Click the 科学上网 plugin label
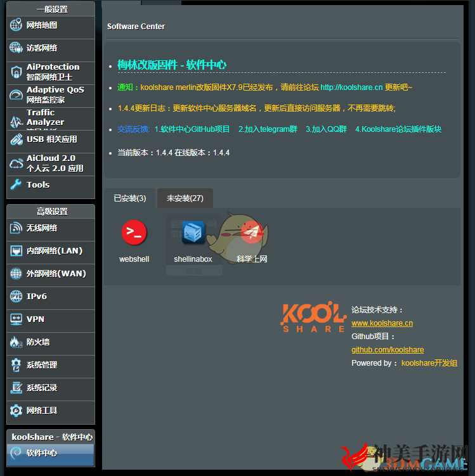 [252, 259]
